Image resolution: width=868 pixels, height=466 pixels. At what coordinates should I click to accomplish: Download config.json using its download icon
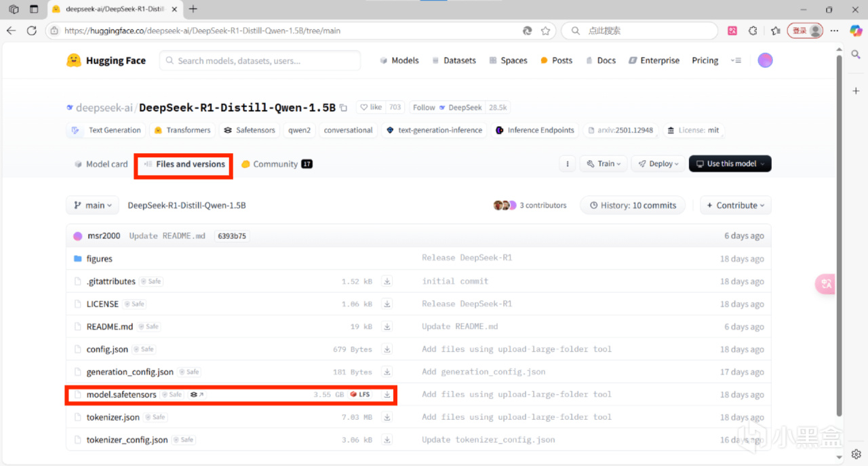387,349
